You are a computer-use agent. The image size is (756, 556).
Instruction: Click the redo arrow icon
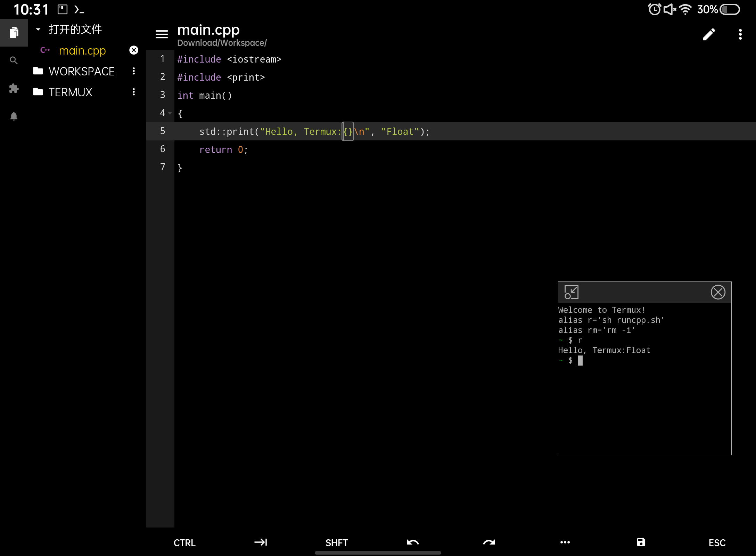(489, 542)
